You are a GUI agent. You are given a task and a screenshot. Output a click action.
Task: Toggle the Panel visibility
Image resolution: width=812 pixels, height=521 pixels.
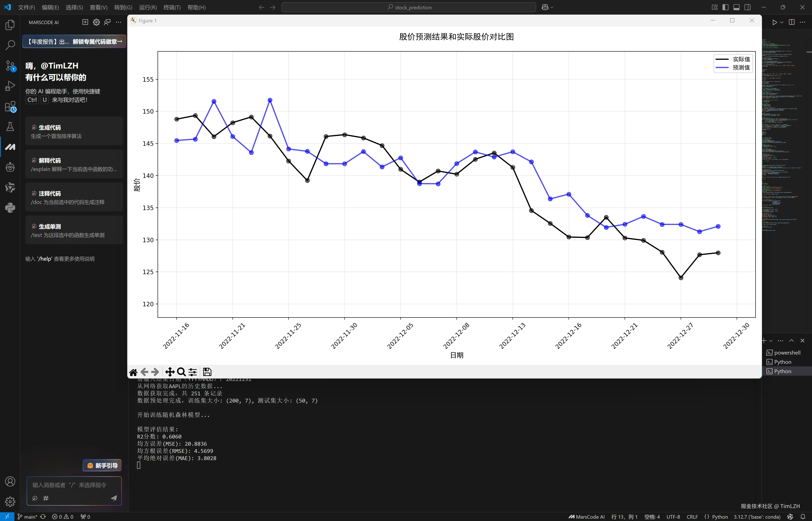[x=736, y=7]
